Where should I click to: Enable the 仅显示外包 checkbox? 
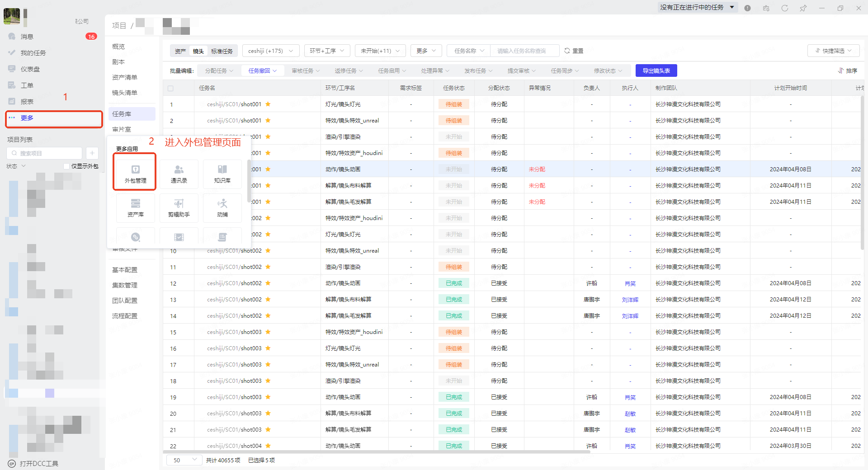point(66,166)
